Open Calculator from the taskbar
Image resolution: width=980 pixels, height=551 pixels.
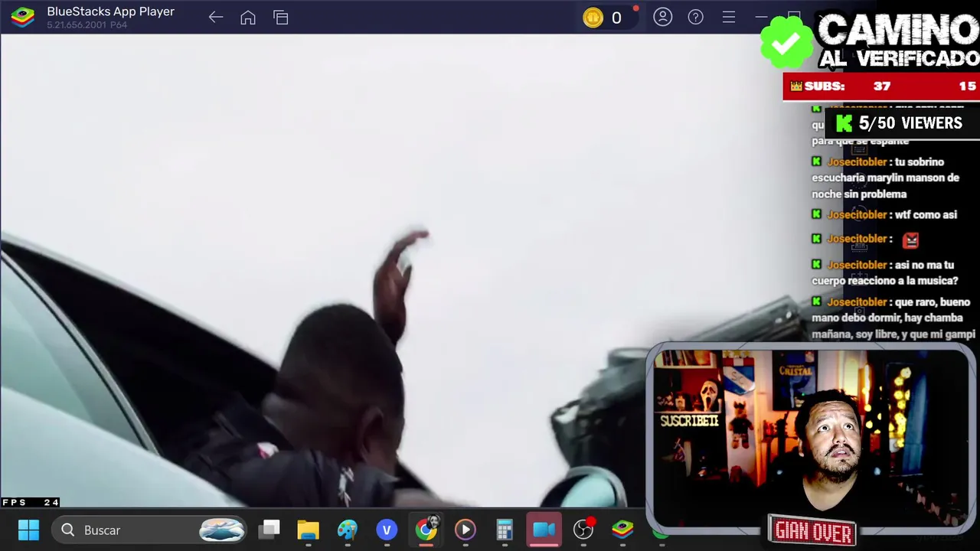[x=505, y=530]
